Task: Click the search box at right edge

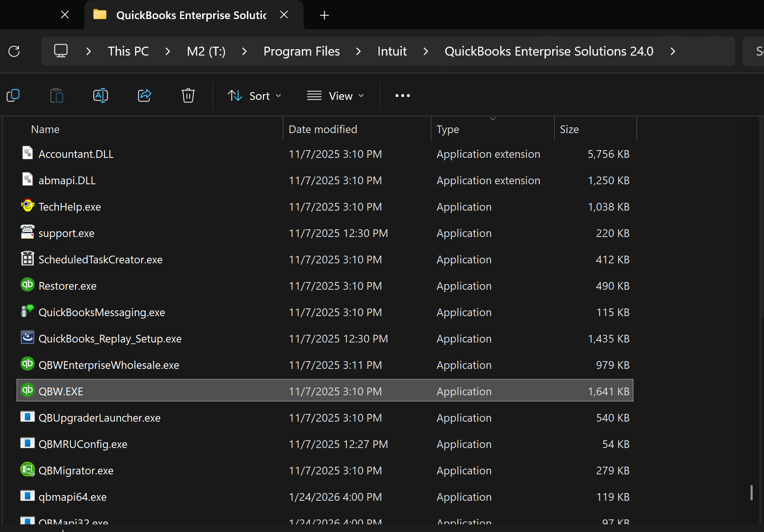Action: coord(753,52)
